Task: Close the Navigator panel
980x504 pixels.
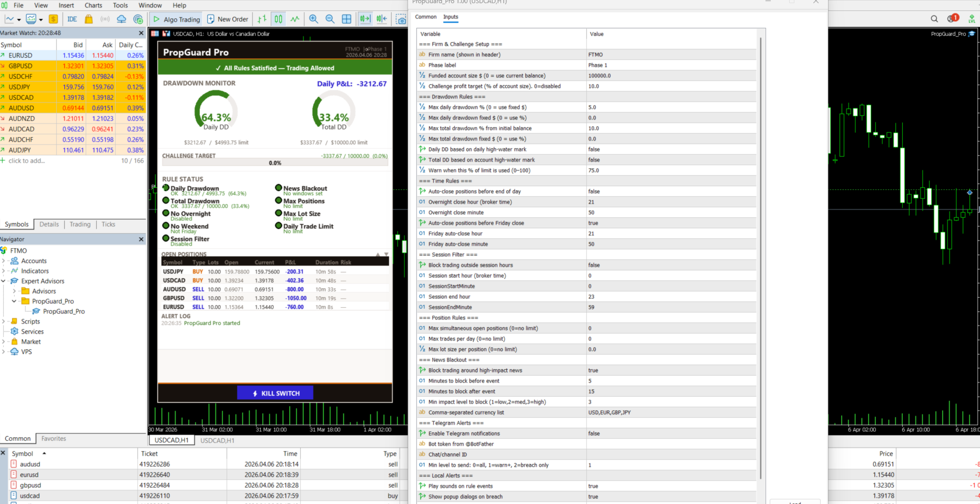Action: [141, 239]
